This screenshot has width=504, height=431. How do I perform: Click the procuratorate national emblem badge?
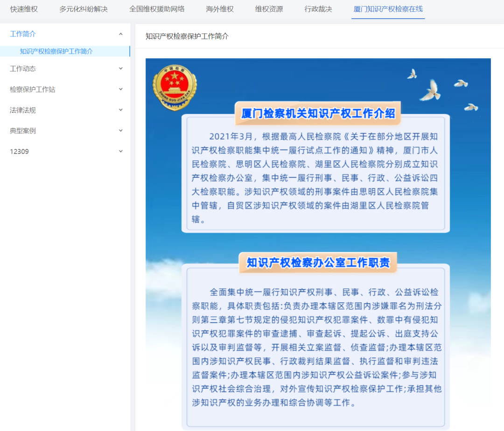175,87
